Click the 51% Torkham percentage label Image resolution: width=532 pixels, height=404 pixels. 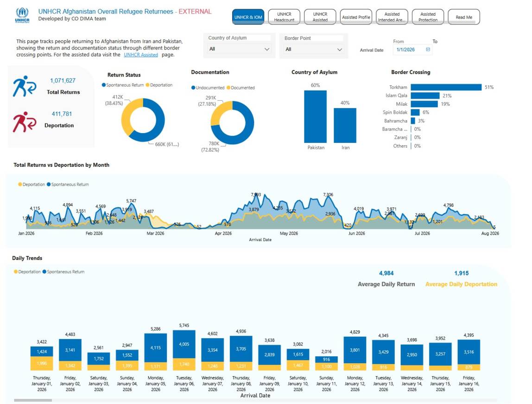pyautogui.click(x=489, y=87)
